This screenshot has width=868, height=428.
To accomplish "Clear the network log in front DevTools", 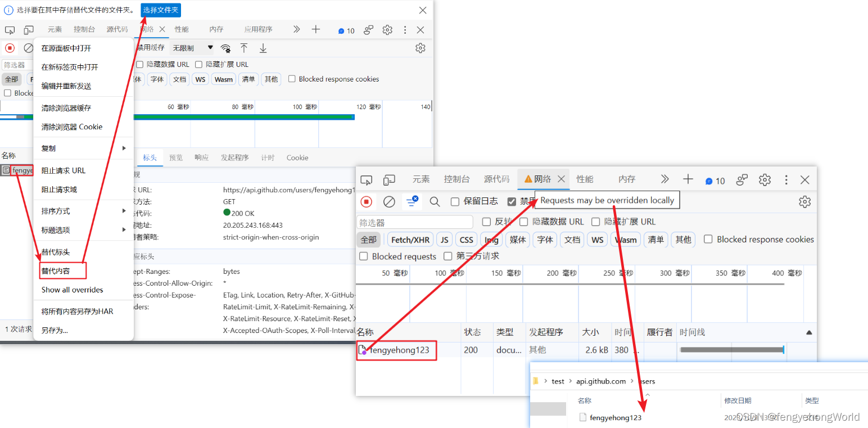I will pyautogui.click(x=389, y=201).
